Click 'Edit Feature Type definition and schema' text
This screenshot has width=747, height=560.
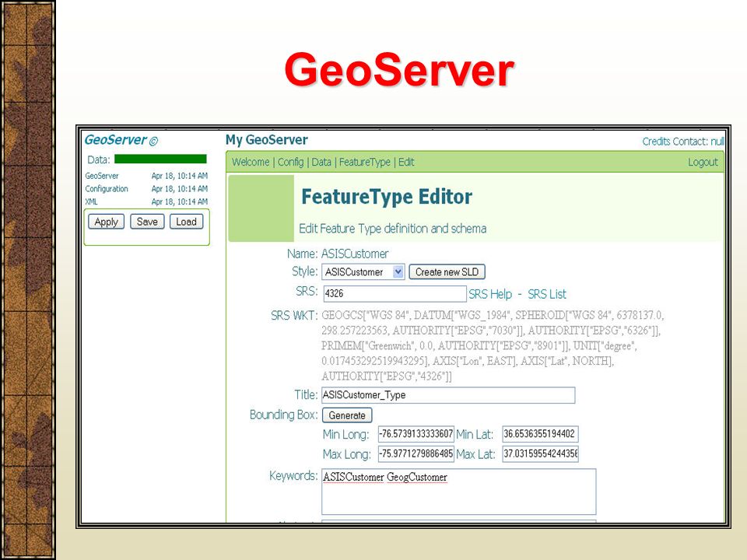coord(392,229)
